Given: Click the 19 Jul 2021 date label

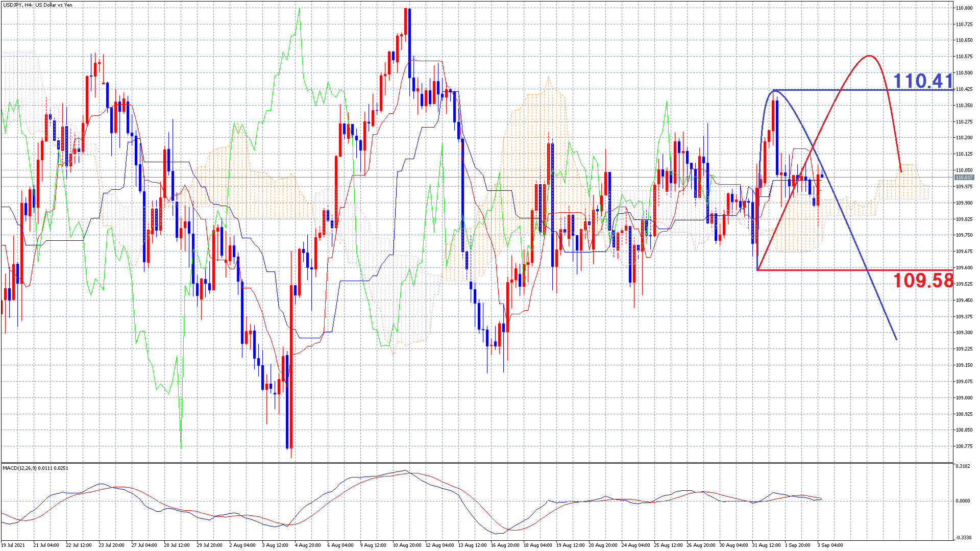Looking at the screenshot, I should [13, 545].
